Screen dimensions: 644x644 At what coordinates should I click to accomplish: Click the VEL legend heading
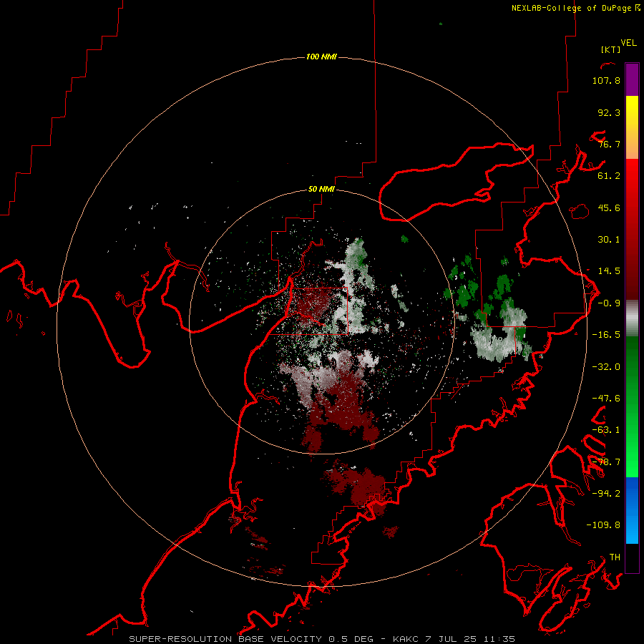pyautogui.click(x=628, y=43)
